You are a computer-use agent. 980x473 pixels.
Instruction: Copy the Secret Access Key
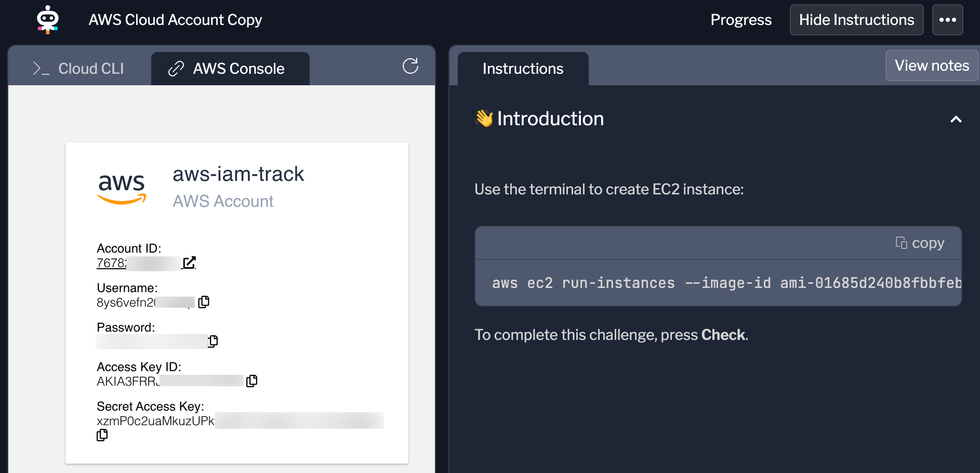[102, 435]
